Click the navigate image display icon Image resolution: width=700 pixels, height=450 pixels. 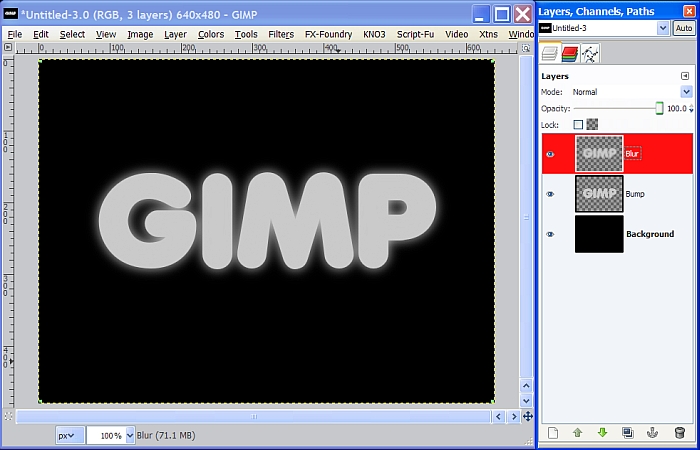tap(527, 417)
